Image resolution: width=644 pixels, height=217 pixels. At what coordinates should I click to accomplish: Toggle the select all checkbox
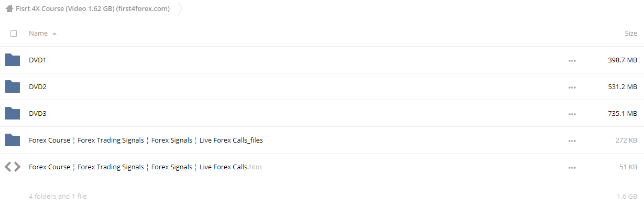point(14,34)
